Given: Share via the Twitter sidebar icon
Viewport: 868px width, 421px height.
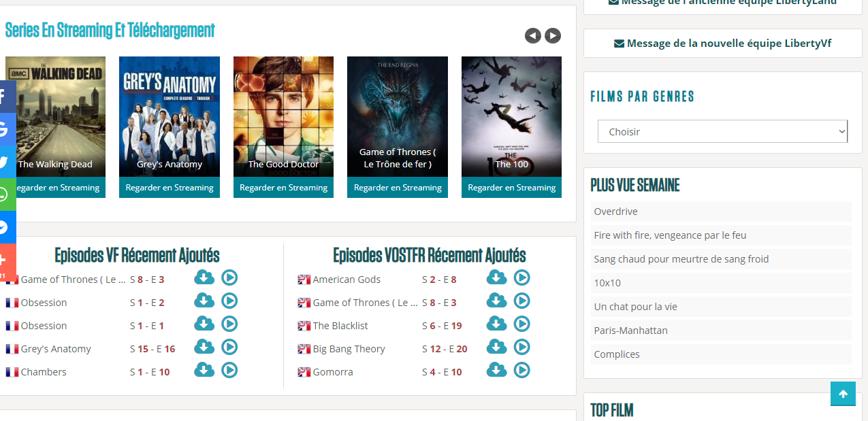Looking at the screenshot, I should click(x=6, y=162).
